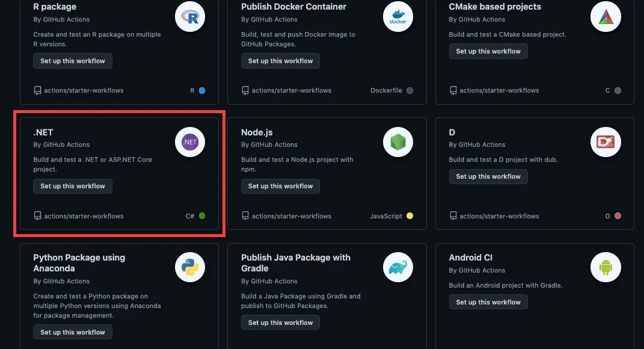Click repo icon in Publish Docker Container card
Screen dimensions: 644x349
(x=245, y=90)
